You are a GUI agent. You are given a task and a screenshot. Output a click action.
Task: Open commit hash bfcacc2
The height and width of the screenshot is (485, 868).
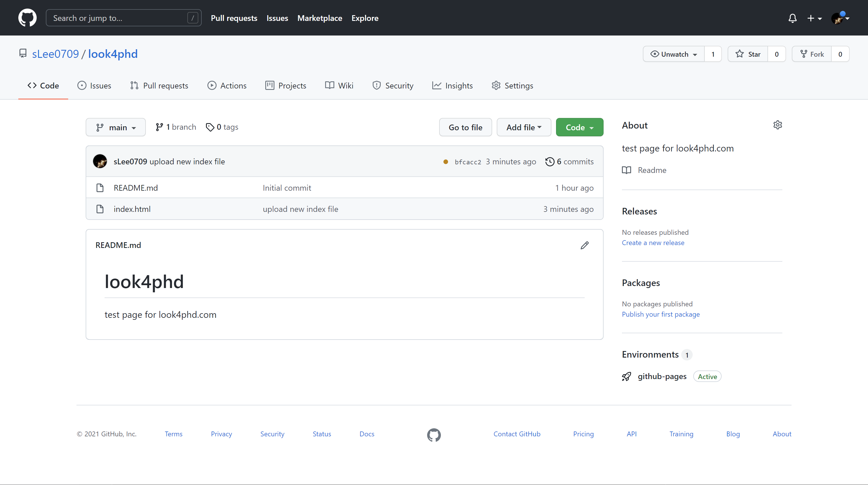[468, 162]
